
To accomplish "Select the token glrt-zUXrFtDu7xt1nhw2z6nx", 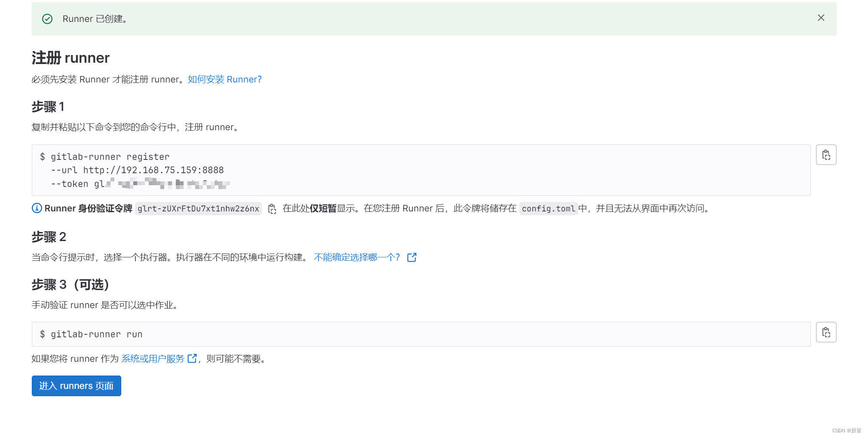I will (198, 209).
